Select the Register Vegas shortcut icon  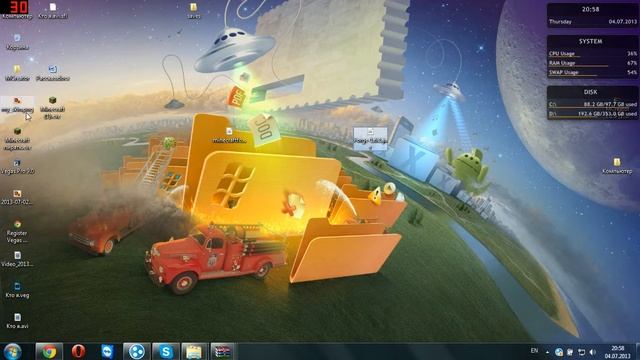click(x=17, y=231)
